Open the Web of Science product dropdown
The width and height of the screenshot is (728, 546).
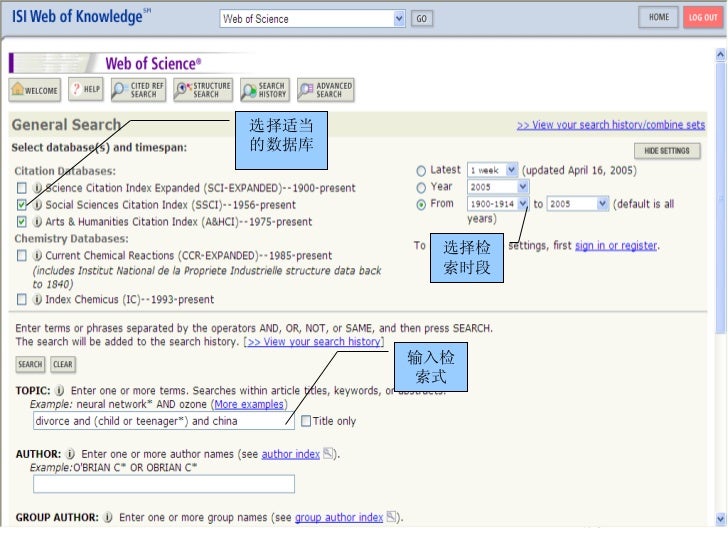pyautogui.click(x=312, y=19)
